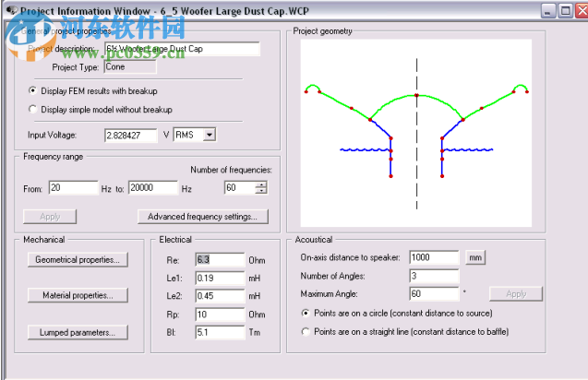
Task: Click the dust cap apex point in geometry
Action: [x=416, y=95]
